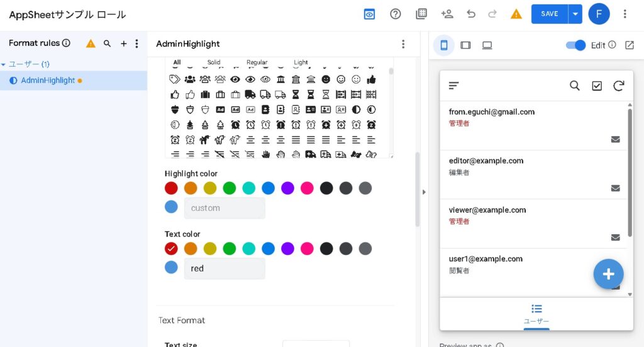644x347 pixels.
Task: Switch icon filter to Regular tab
Action: [257, 62]
